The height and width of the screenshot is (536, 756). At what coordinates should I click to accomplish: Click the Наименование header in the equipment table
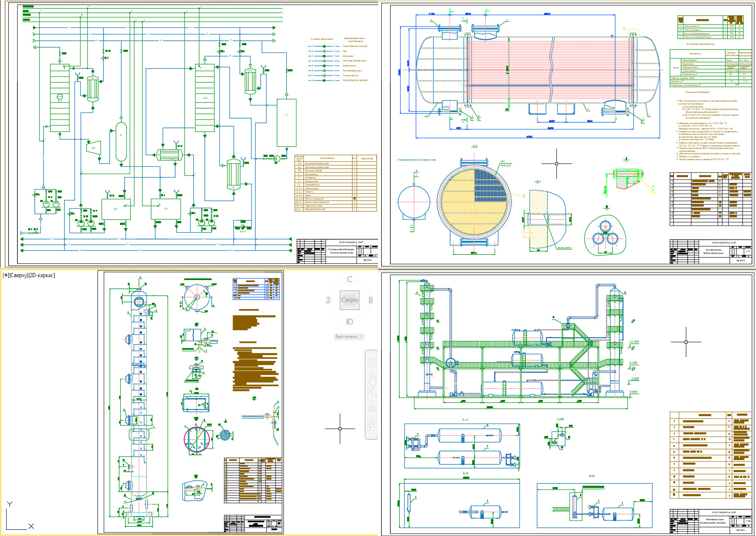click(x=327, y=158)
